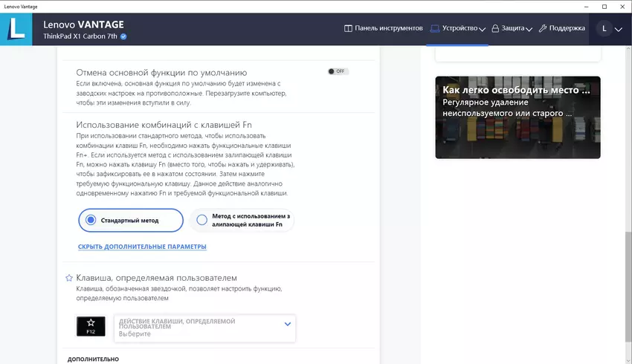The height and width of the screenshot is (364, 632).
Task: Click the padlock icon beside Защита
Action: pos(495,29)
